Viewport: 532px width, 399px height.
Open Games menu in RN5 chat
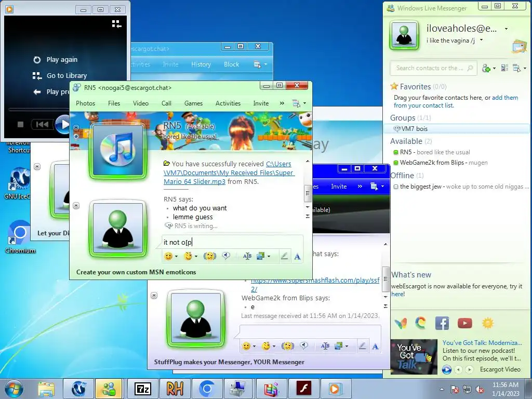tap(193, 103)
